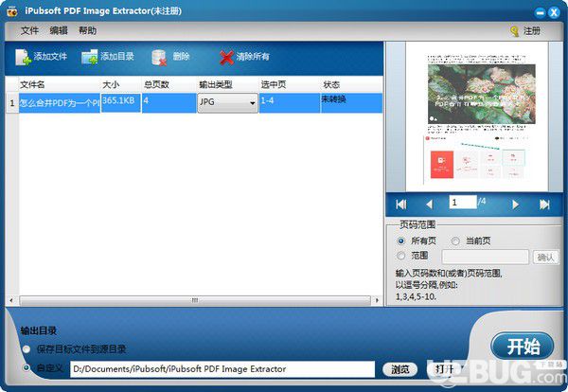
Task: Open the Edit (编辑) menu
Action: pos(59,31)
